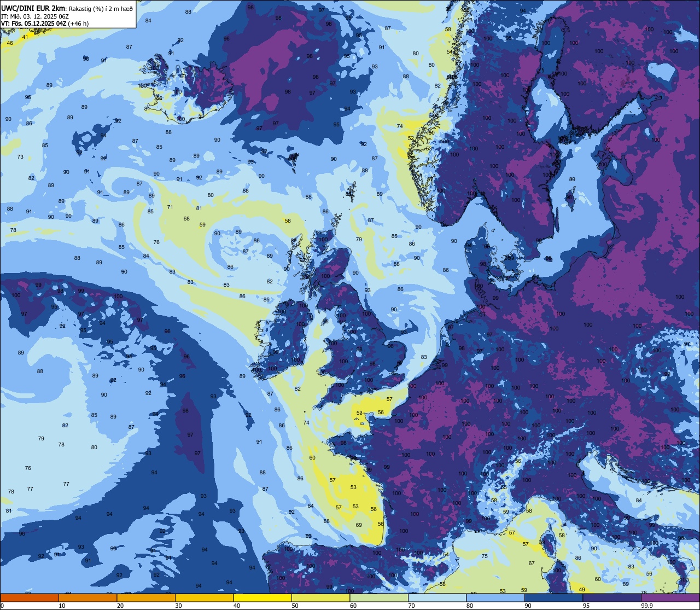Click the humidity value 68 on the map
The image size is (700, 610).
click(x=186, y=218)
